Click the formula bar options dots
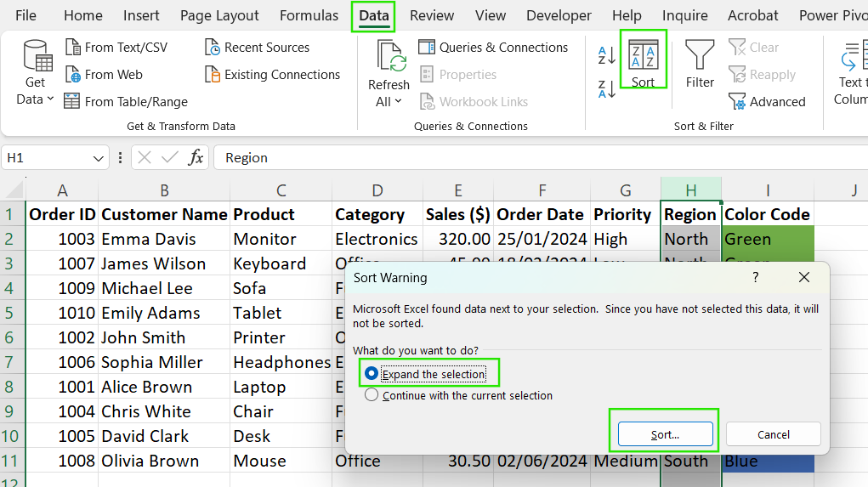868x487 pixels. [x=120, y=158]
